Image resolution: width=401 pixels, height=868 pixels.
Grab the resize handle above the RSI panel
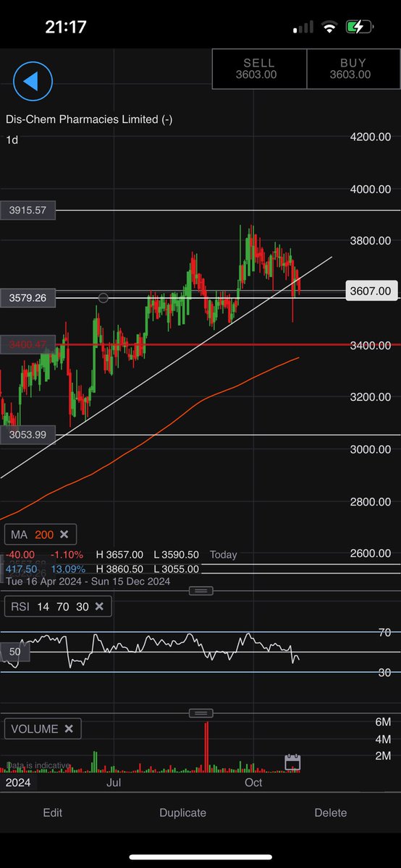click(x=200, y=591)
